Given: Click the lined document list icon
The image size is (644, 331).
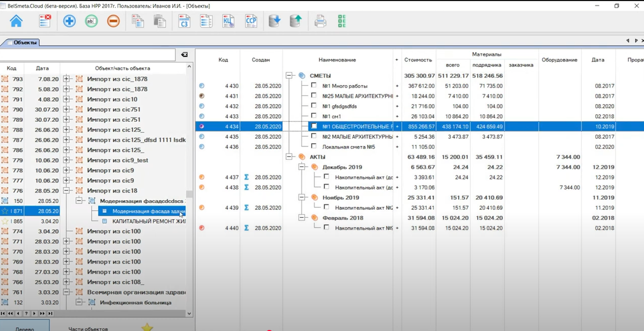Looking at the screenshot, I should pos(206,21).
